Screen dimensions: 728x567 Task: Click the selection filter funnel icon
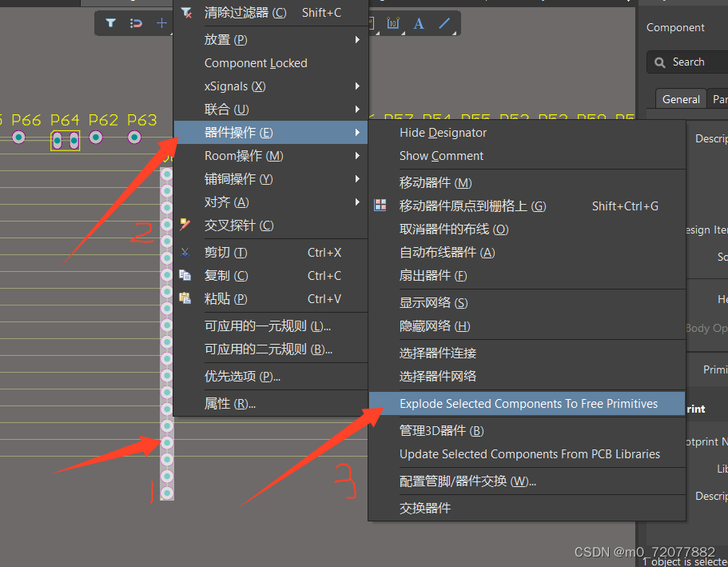pyautogui.click(x=111, y=23)
